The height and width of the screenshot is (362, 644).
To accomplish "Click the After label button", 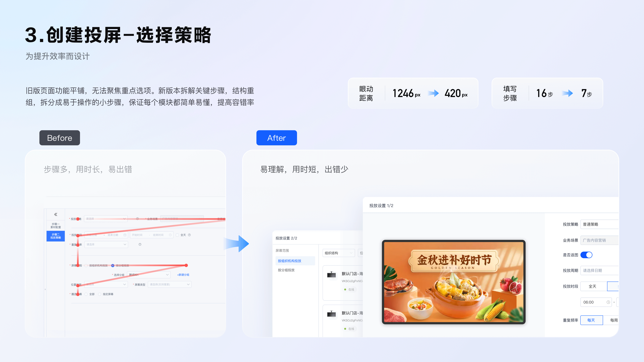I will [x=277, y=138].
